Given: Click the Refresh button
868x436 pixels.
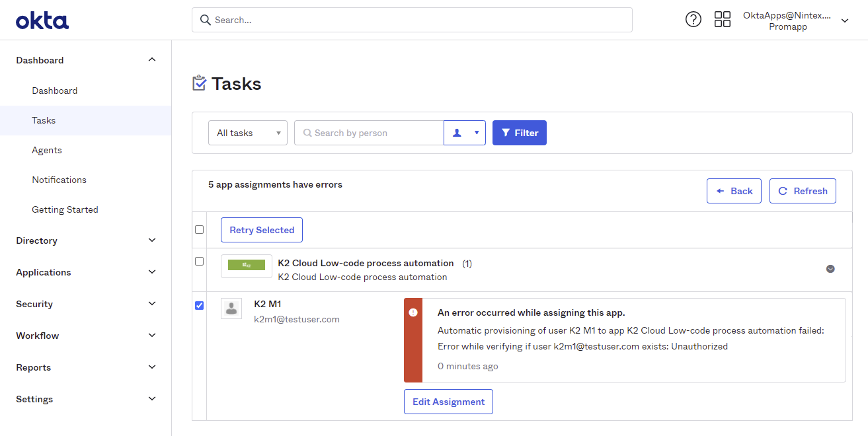Looking at the screenshot, I should [x=803, y=191].
